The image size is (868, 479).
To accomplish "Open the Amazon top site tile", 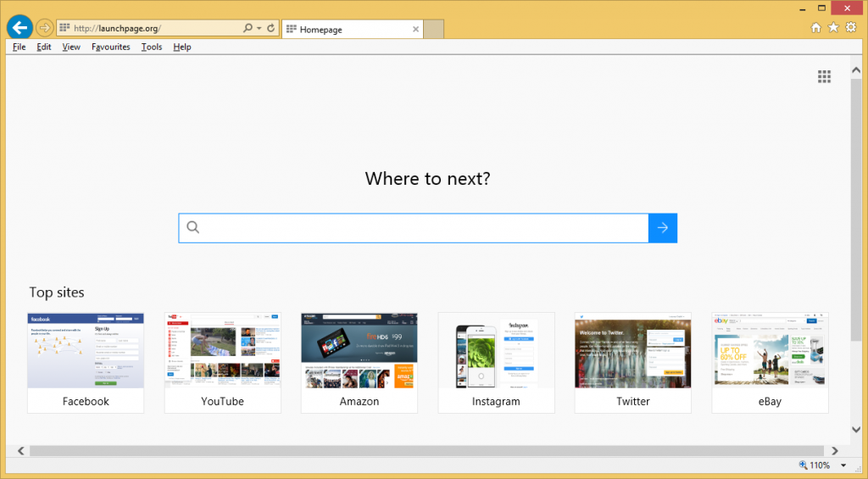I will [359, 362].
